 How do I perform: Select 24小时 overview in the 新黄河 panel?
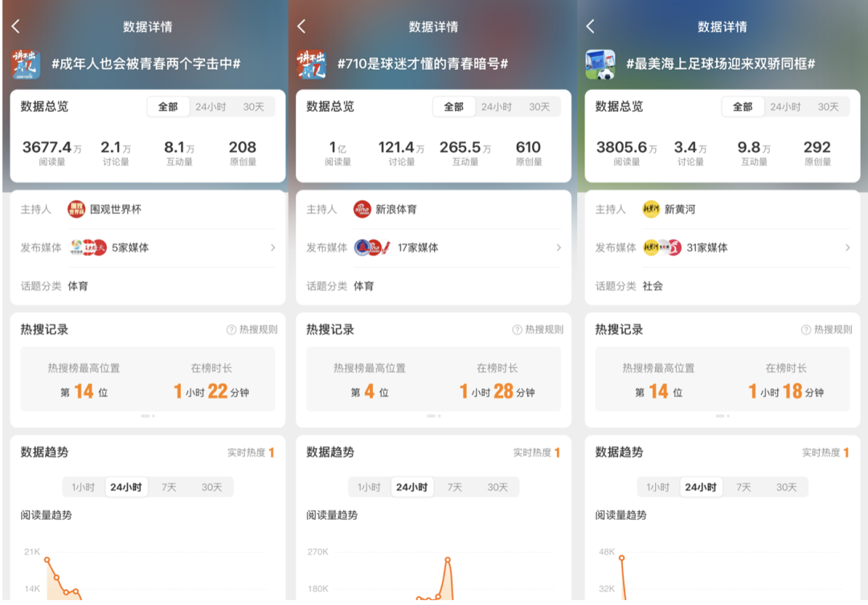coord(785,107)
